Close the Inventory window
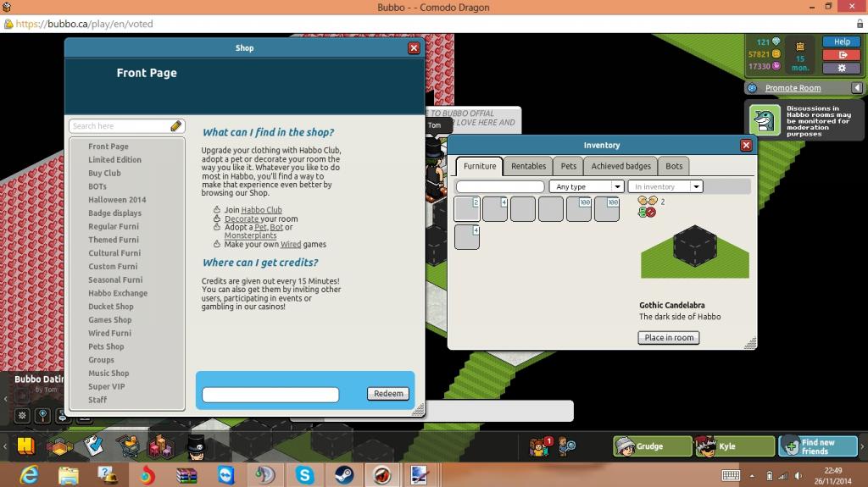 pos(746,145)
